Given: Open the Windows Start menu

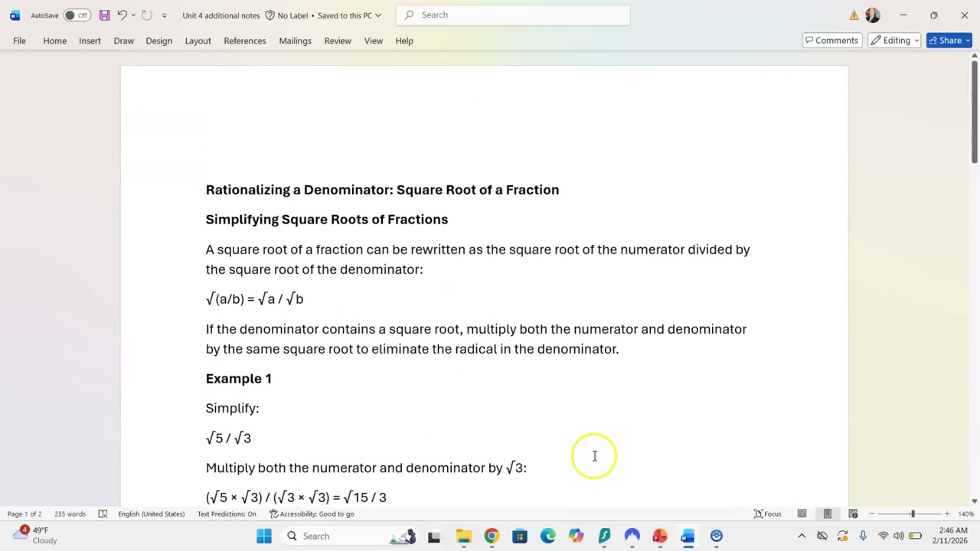Looking at the screenshot, I should coord(264,536).
